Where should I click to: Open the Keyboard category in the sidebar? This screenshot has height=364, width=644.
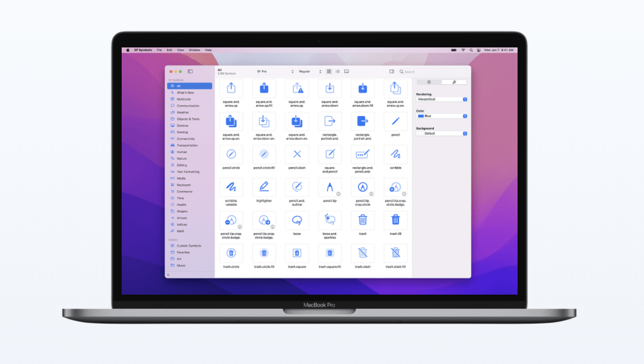pyautogui.click(x=184, y=185)
